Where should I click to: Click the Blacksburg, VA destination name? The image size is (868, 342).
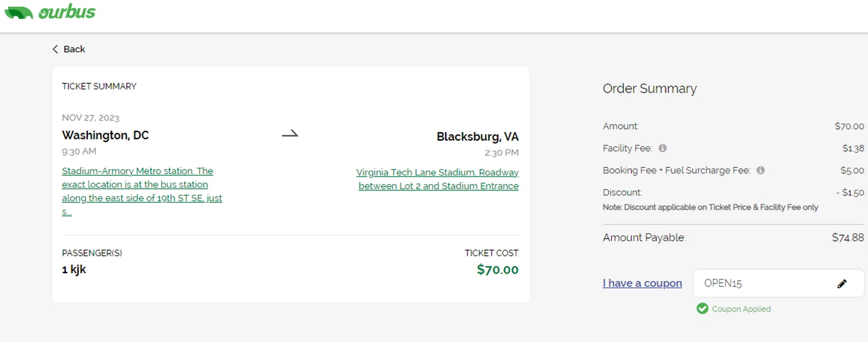(x=477, y=137)
